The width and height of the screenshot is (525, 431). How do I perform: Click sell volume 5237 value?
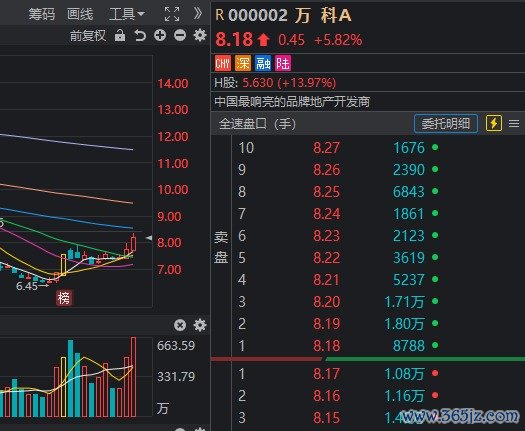click(x=409, y=280)
